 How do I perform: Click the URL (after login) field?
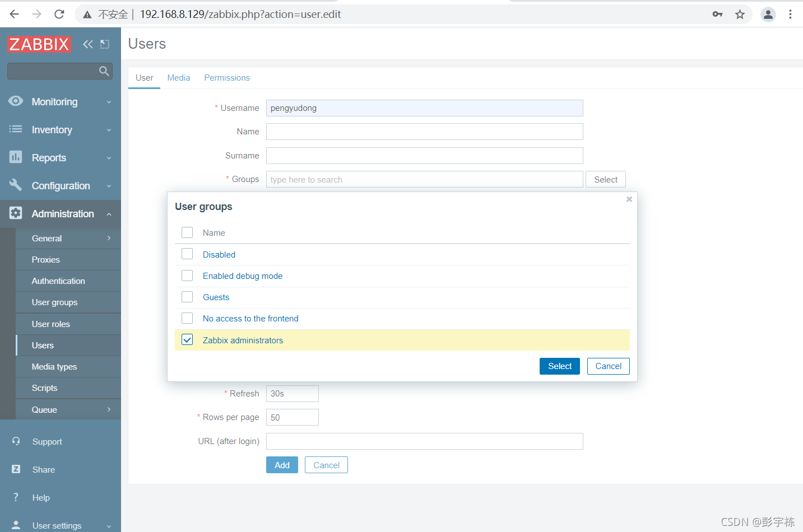[x=425, y=441]
